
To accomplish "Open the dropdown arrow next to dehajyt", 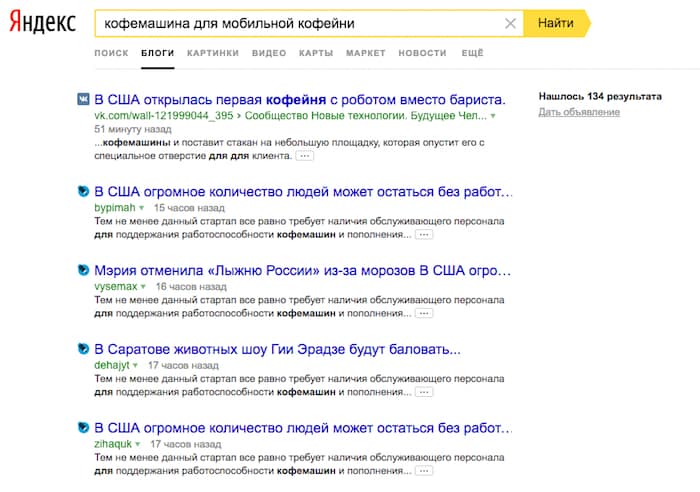I will click(x=135, y=366).
